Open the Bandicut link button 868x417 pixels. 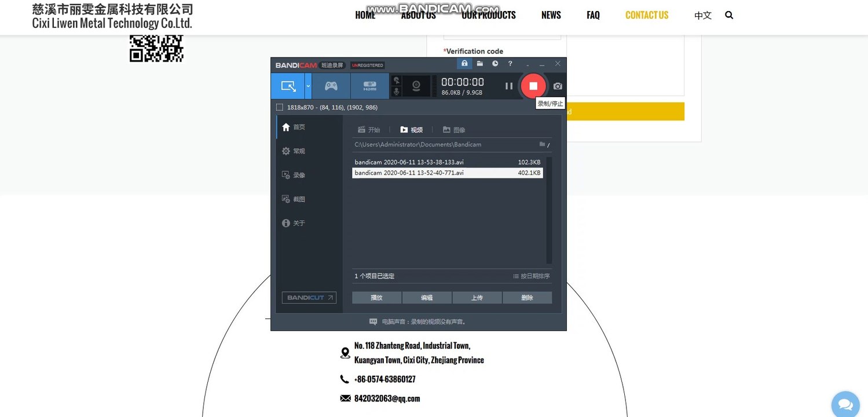pyautogui.click(x=309, y=298)
